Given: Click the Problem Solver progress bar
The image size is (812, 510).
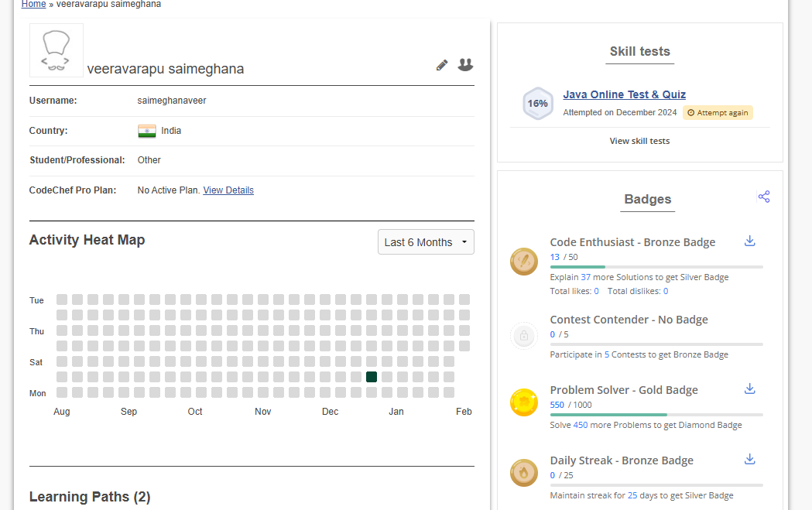Looking at the screenshot, I should [x=656, y=415].
